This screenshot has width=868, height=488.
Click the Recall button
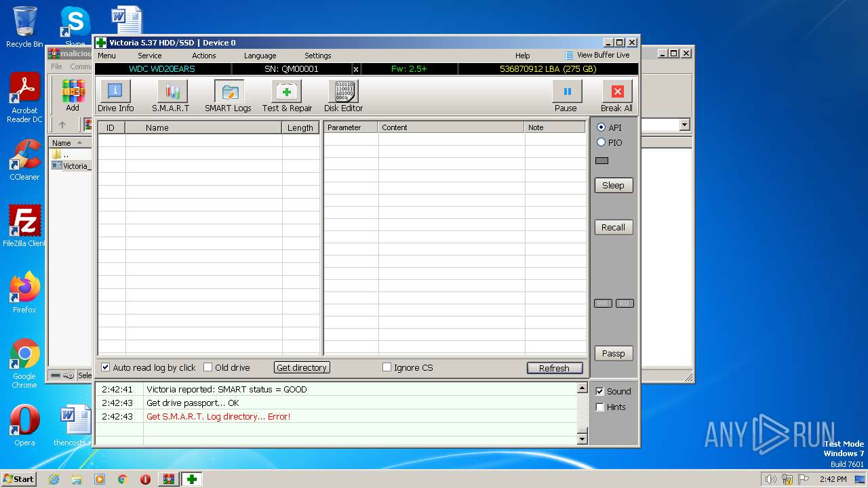point(614,227)
